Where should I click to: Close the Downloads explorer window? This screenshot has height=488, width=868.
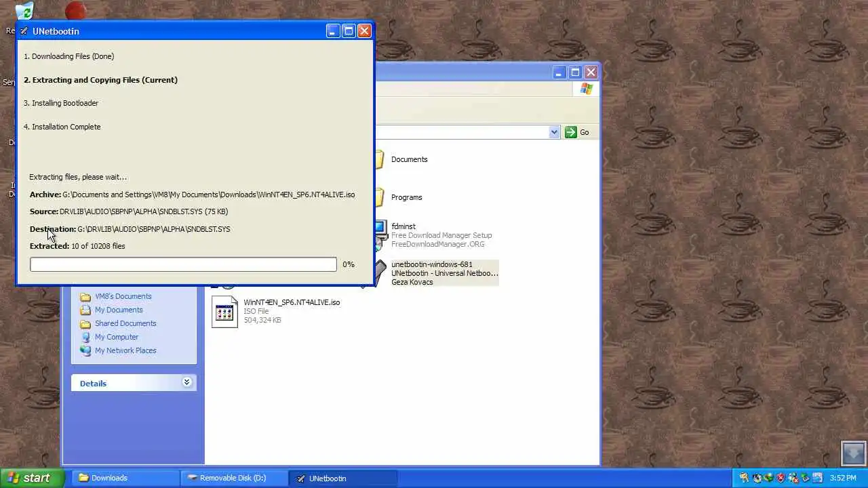[591, 72]
